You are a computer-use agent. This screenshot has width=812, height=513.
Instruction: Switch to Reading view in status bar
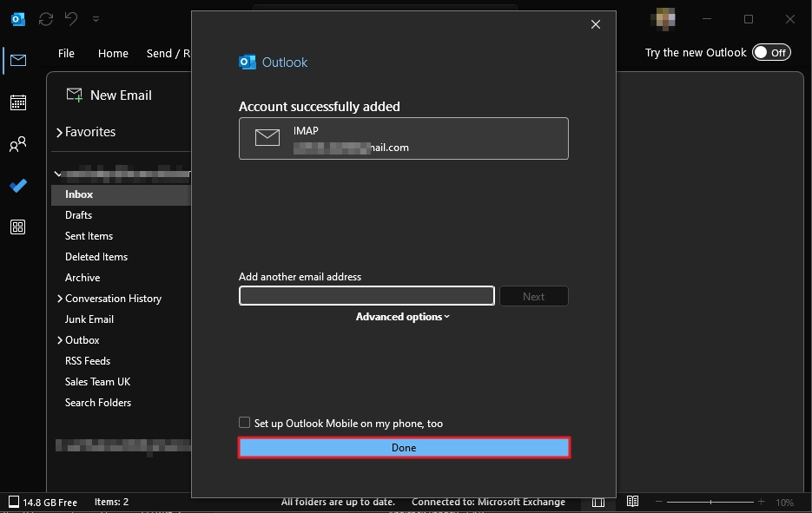click(x=632, y=501)
